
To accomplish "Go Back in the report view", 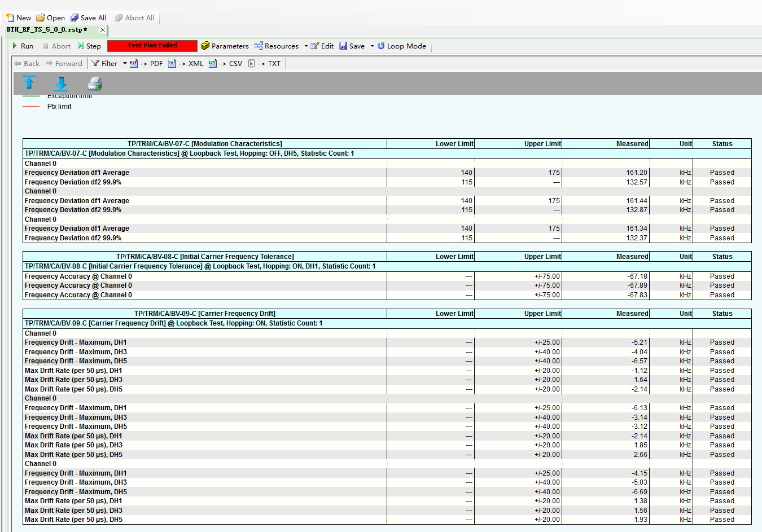I will (x=27, y=64).
